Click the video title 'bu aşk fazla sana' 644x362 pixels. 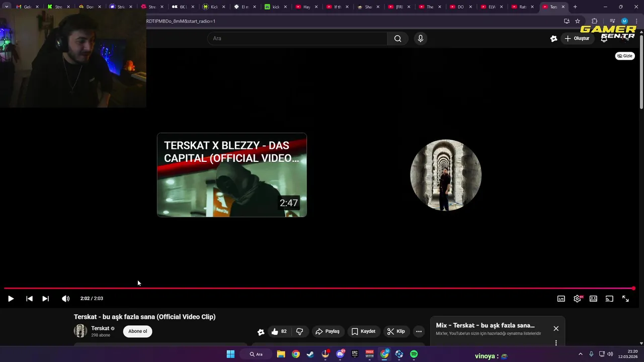(144, 317)
